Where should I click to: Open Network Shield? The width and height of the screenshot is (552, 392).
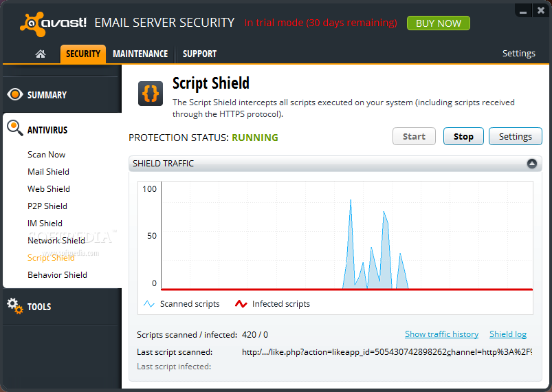56,241
